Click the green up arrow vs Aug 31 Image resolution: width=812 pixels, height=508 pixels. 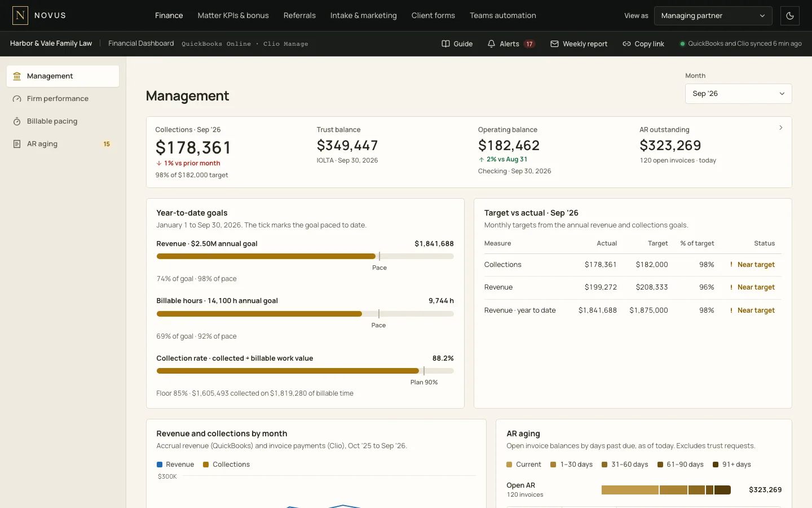[482, 159]
